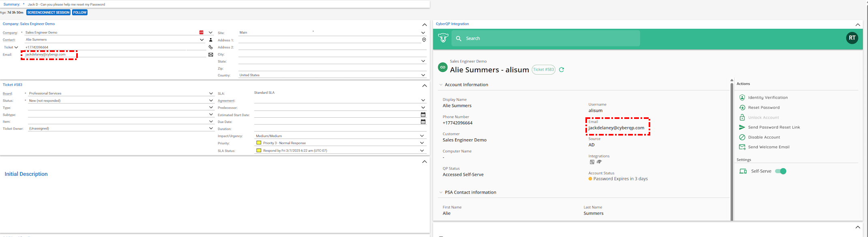Click the Send Welcome Email action
This screenshot has width=868, height=237.
pos(769,147)
